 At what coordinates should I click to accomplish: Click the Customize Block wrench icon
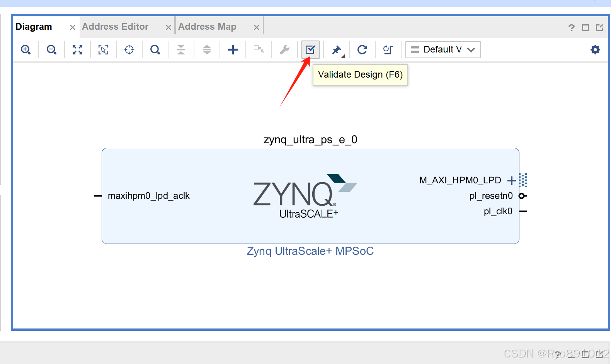tap(284, 50)
